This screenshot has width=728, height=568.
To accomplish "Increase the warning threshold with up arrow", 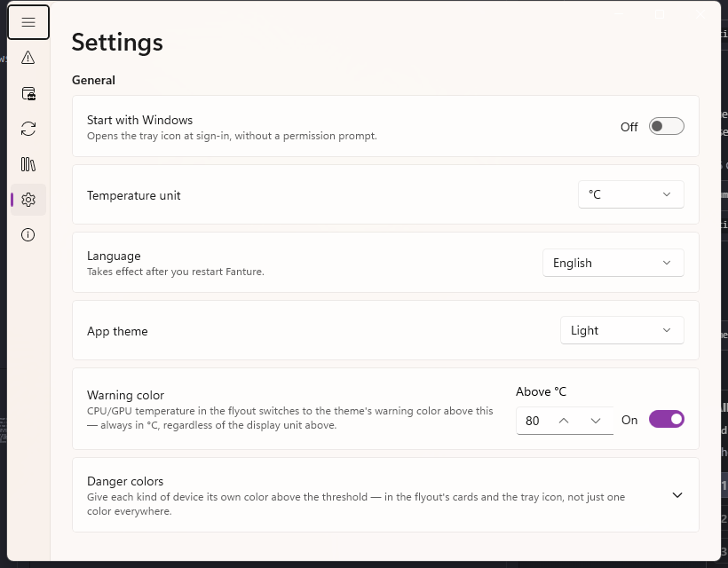I will coord(564,421).
